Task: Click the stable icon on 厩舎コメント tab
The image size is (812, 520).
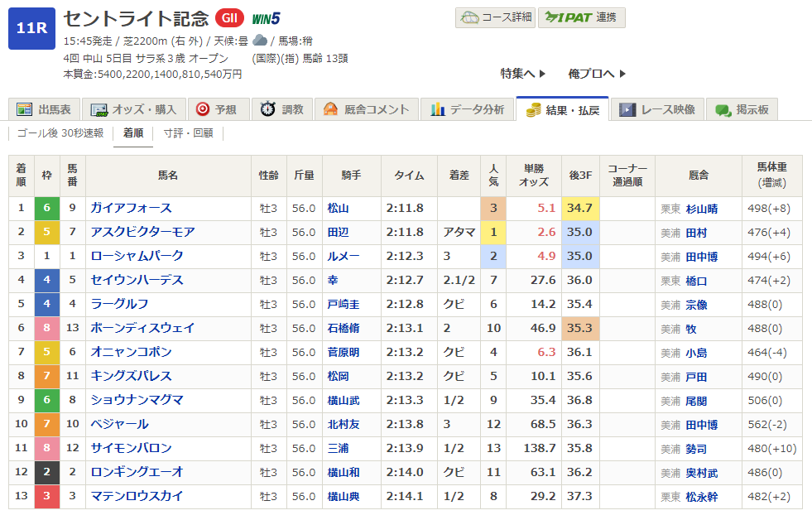Action: pos(331,109)
